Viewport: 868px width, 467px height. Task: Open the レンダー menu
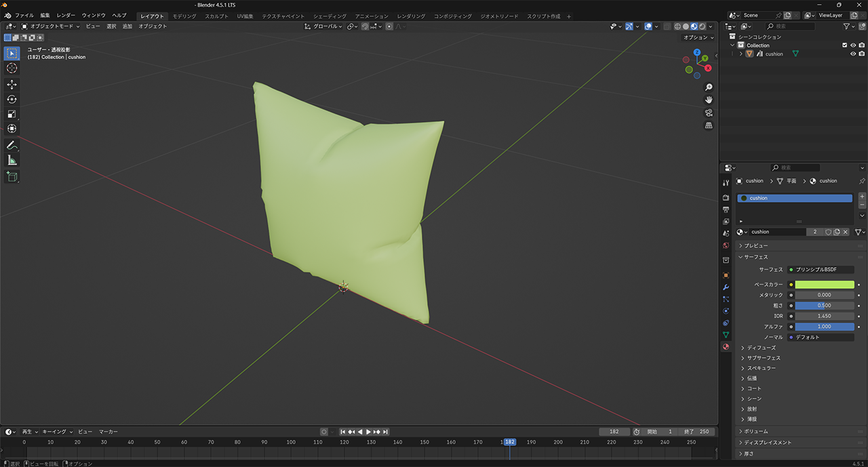pos(66,15)
